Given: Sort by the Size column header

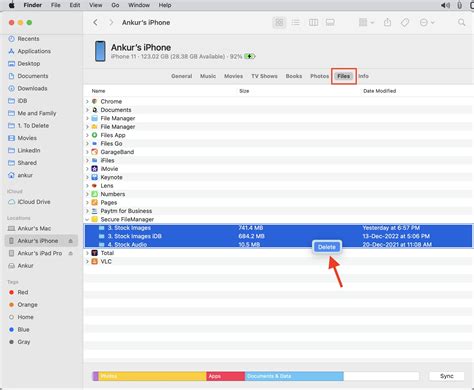Looking at the screenshot, I should tap(244, 91).
